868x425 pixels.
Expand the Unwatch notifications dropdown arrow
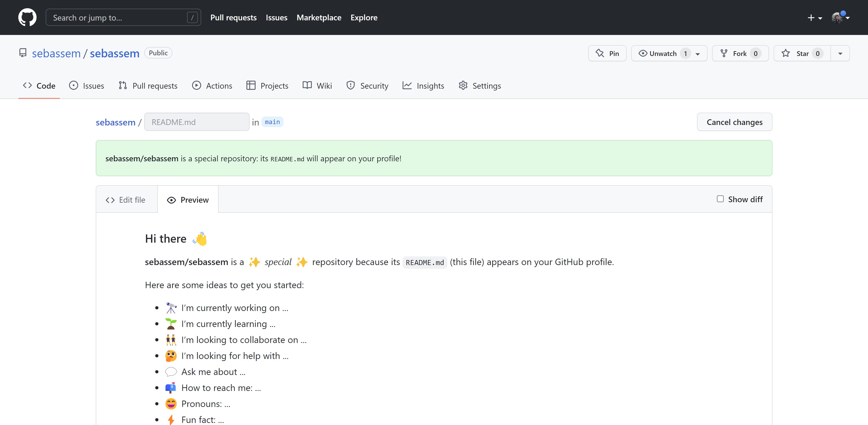tap(698, 54)
